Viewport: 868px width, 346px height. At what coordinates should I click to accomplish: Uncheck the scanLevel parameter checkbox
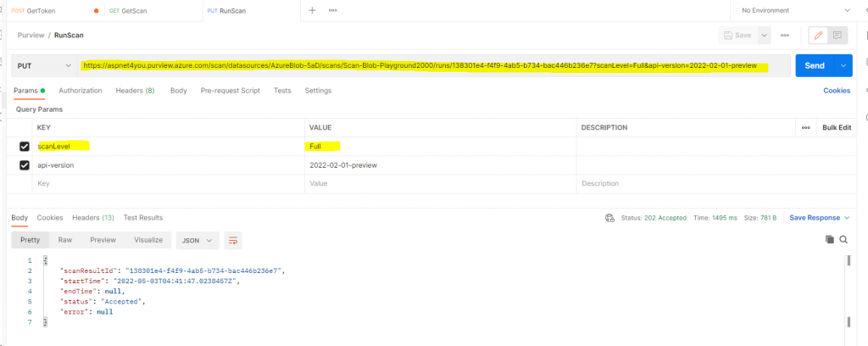(25, 146)
